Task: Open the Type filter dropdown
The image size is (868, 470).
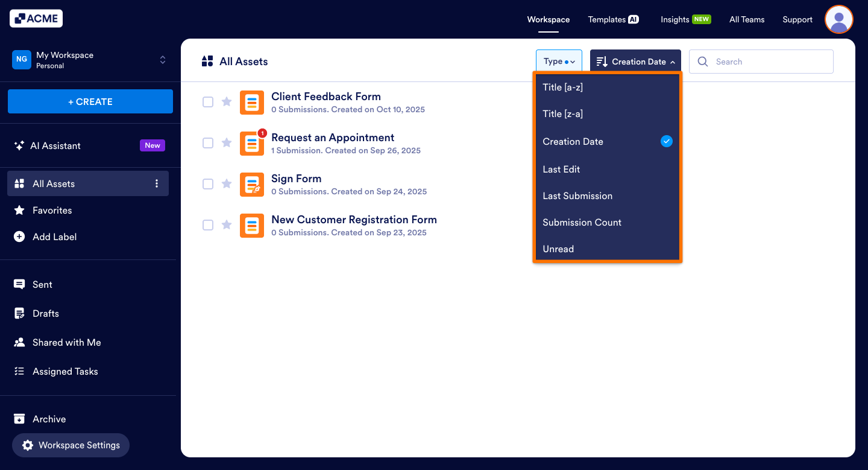Action: pyautogui.click(x=559, y=61)
